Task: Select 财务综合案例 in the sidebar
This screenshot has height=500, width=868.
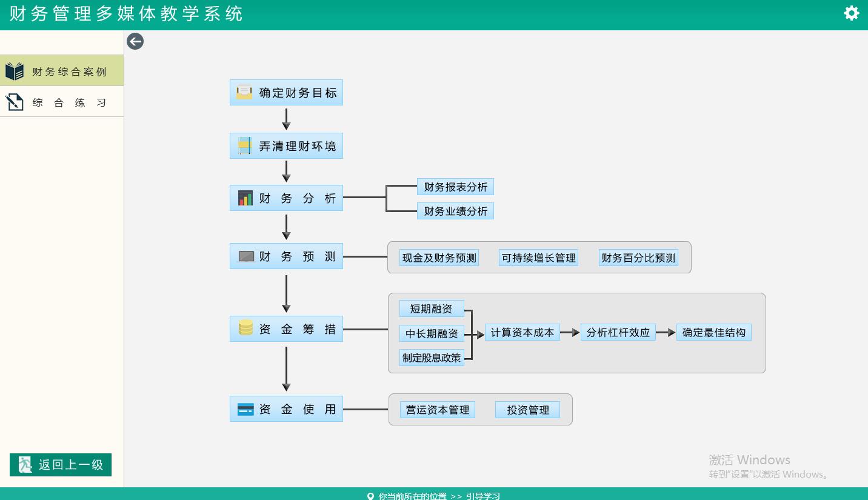Action: click(x=69, y=72)
